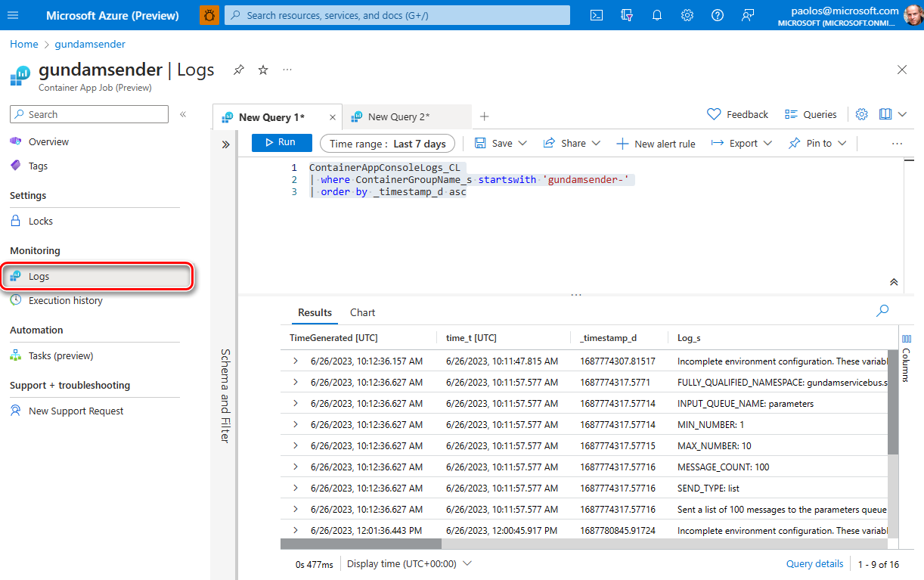Screen dimensions: 924x580
Task: Focus the left menu Search field
Action: 88,114
